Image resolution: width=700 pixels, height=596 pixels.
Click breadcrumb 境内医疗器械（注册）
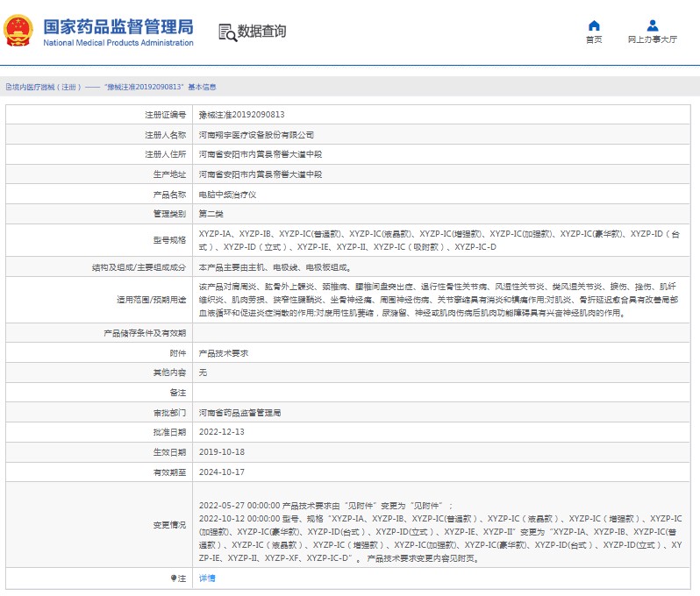point(46,87)
